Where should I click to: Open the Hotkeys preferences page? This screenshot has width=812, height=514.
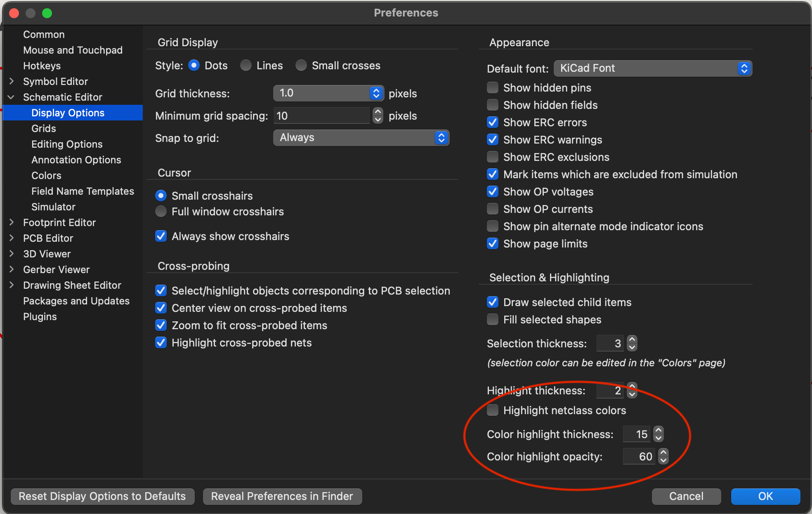point(42,66)
